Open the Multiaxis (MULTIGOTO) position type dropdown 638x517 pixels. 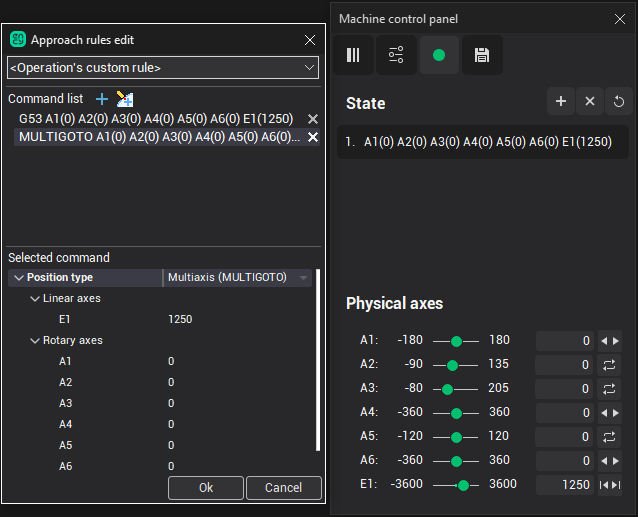click(237, 277)
